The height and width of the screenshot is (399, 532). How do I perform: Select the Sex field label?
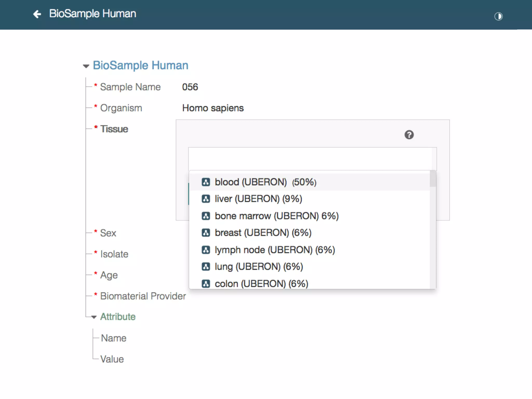108,233
